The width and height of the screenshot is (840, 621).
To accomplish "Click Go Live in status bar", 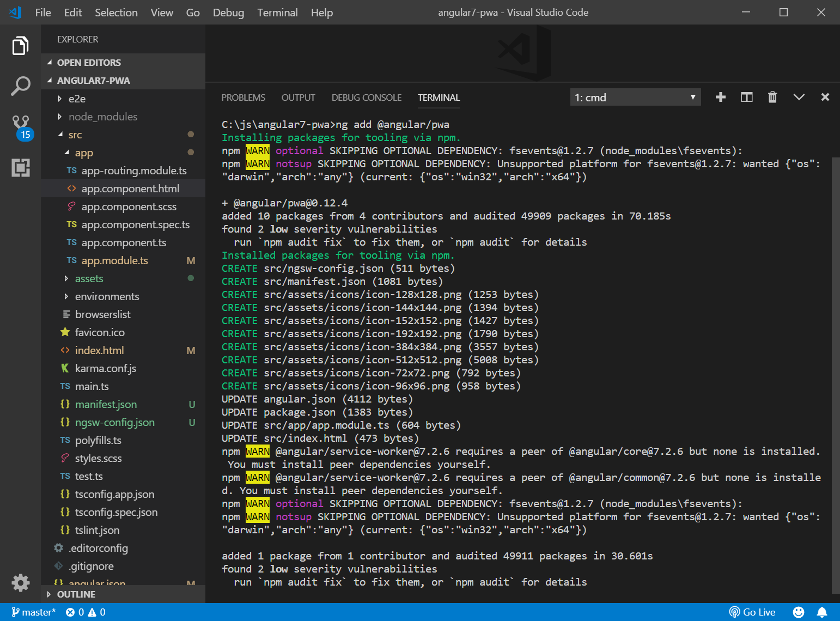I will 752,612.
